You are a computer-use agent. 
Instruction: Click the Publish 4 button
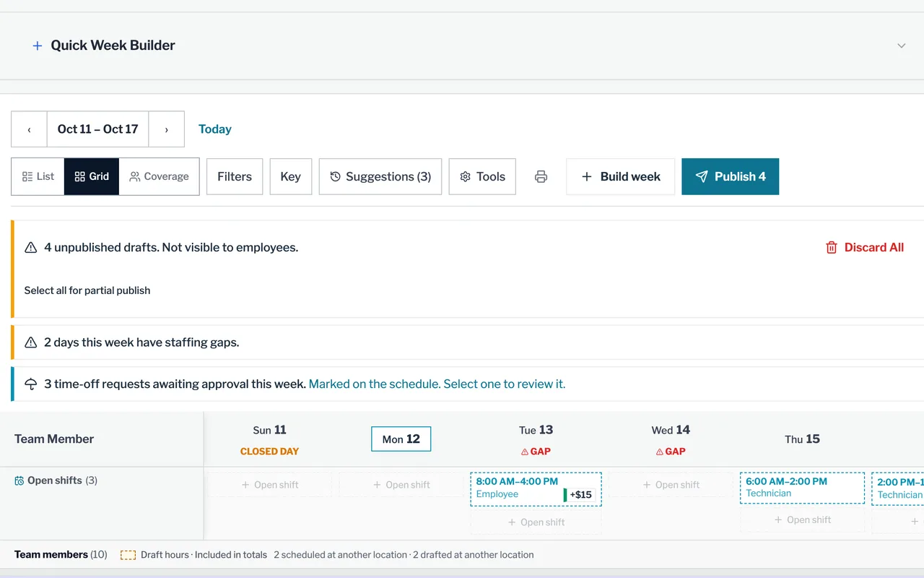click(x=731, y=176)
